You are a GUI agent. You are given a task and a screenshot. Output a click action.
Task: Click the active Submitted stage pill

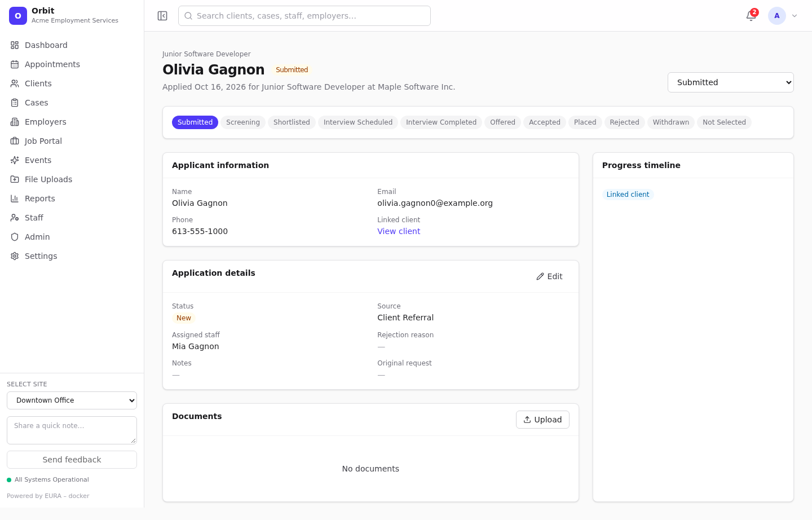(x=195, y=122)
